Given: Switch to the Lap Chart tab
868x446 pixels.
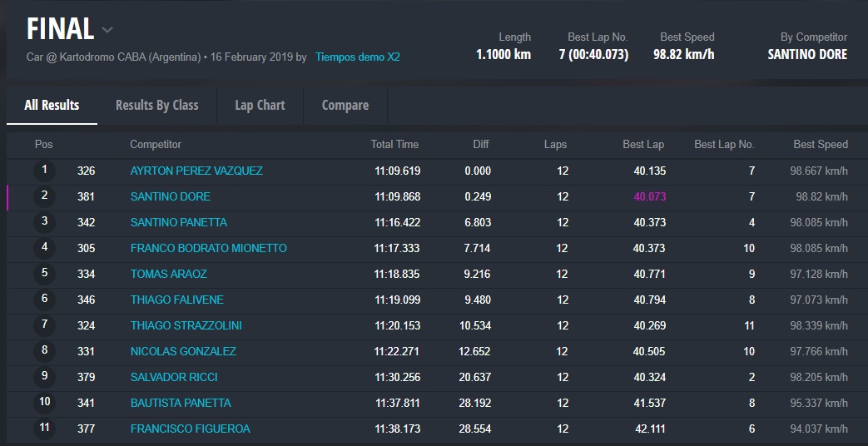Looking at the screenshot, I should [260, 106].
